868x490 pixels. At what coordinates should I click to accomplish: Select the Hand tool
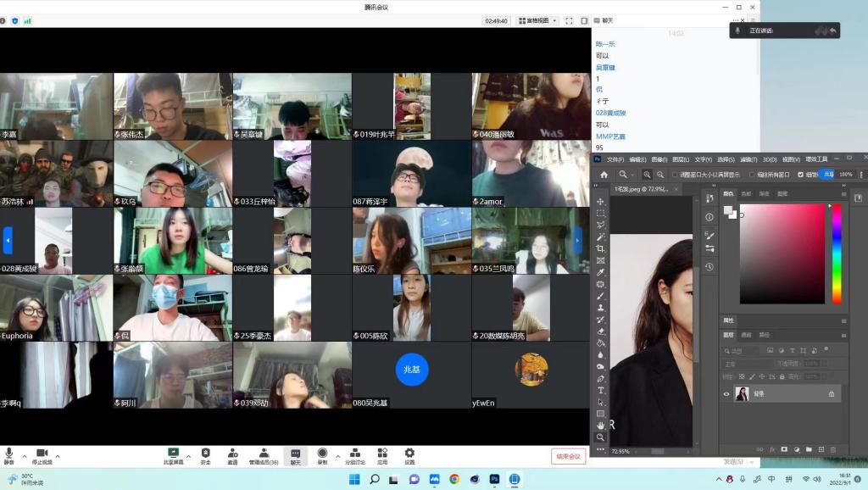coord(601,425)
